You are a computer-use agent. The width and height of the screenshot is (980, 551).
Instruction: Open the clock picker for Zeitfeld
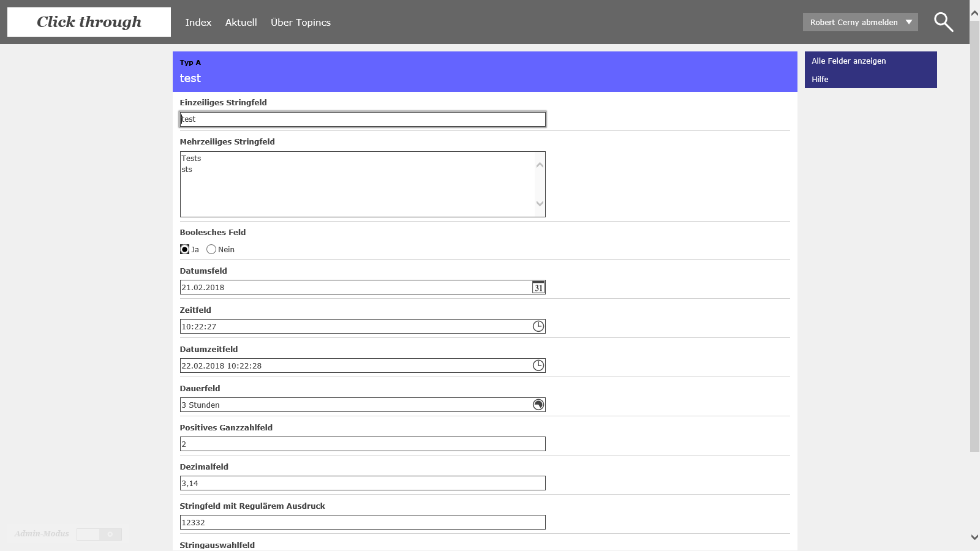point(538,326)
